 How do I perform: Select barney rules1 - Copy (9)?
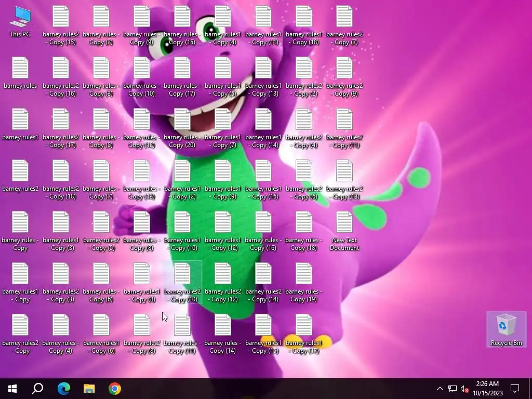223,180
